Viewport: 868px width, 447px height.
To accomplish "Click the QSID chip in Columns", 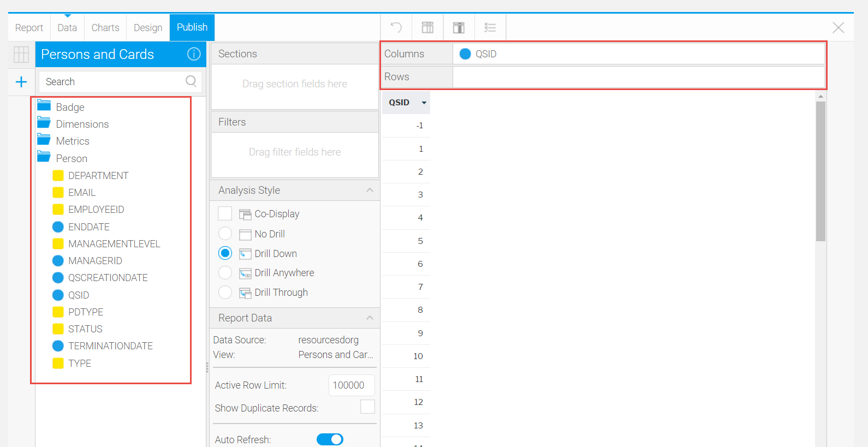I will 478,53.
